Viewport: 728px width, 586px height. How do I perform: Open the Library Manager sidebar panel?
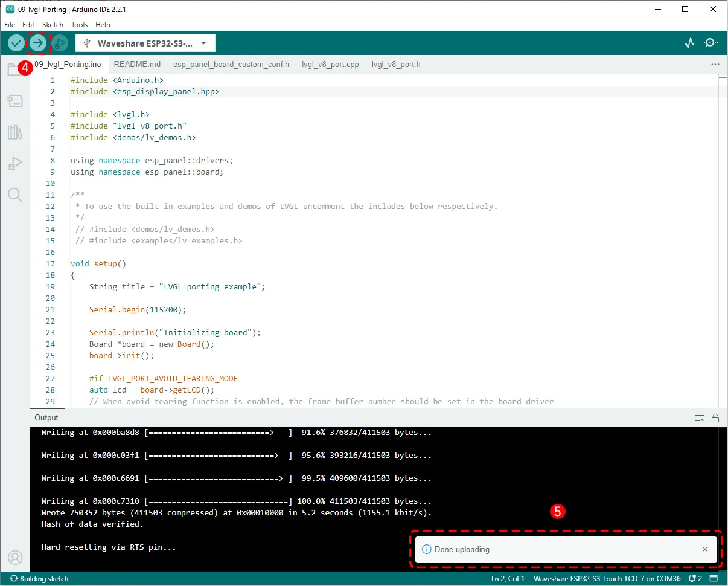click(15, 132)
